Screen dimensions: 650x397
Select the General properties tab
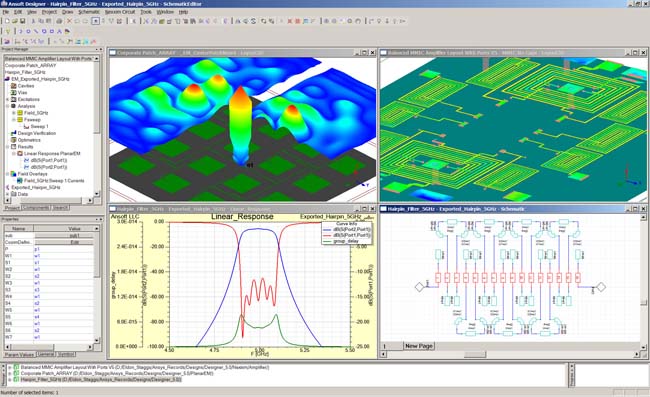pyautogui.click(x=46, y=355)
